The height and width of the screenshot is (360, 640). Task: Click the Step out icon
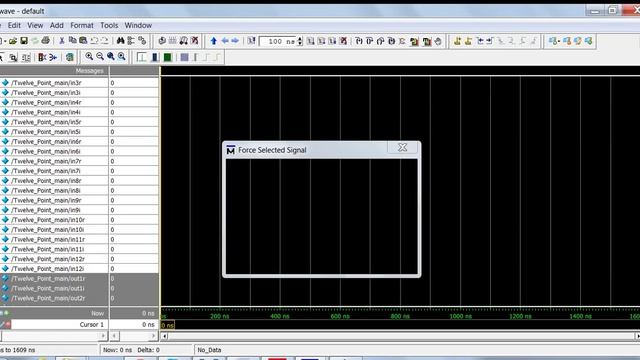(380, 41)
